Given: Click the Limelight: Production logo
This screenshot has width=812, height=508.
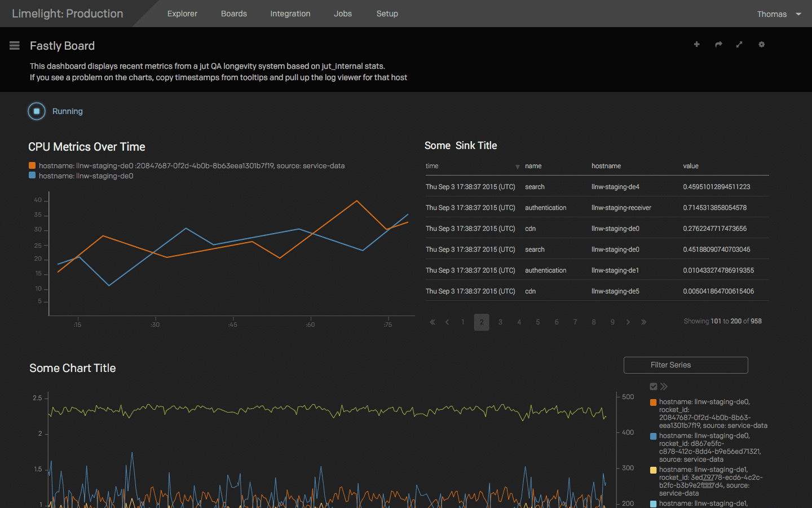Looking at the screenshot, I should (x=68, y=14).
